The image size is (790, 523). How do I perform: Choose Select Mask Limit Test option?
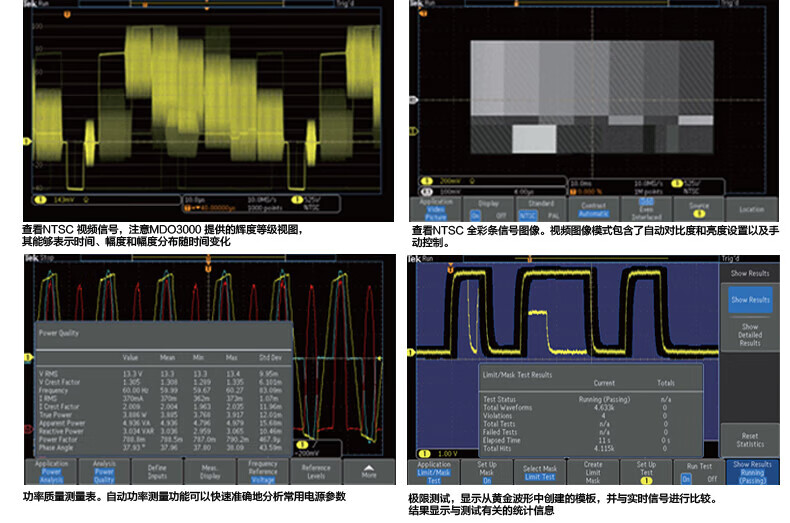[x=540, y=471]
